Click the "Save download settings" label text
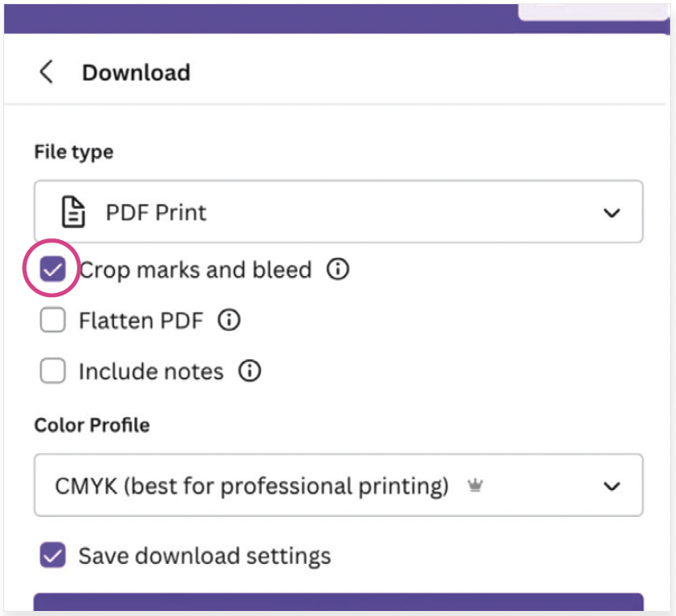The image size is (676, 616). point(205,556)
